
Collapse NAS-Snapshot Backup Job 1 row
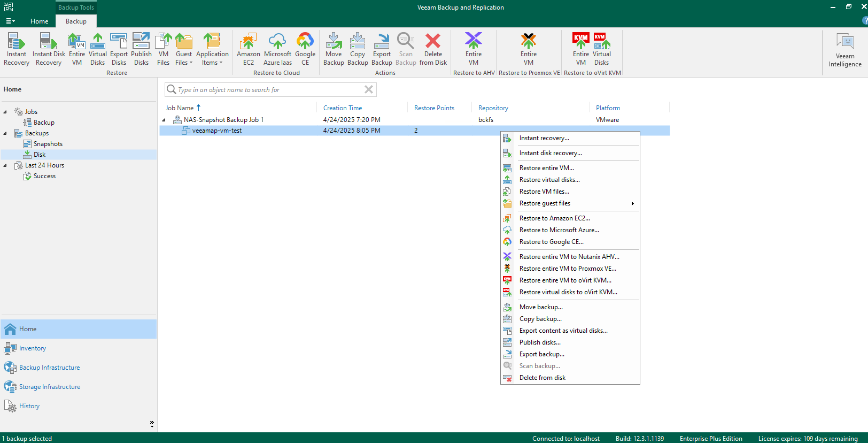[x=164, y=120]
